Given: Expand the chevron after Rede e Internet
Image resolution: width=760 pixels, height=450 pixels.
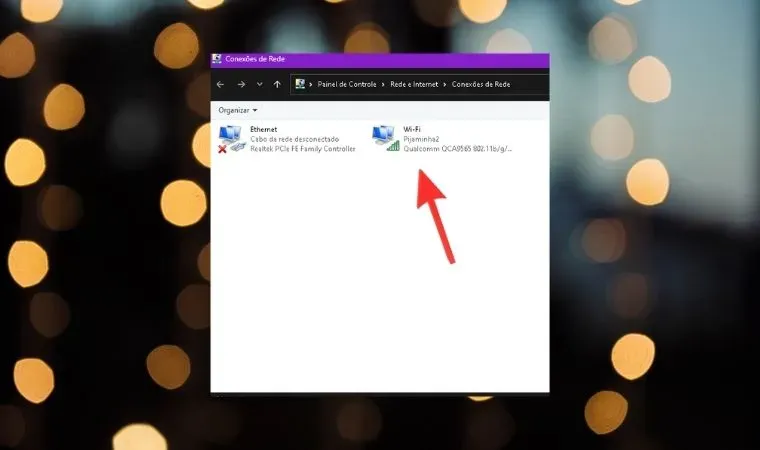Looking at the screenshot, I should [x=444, y=84].
